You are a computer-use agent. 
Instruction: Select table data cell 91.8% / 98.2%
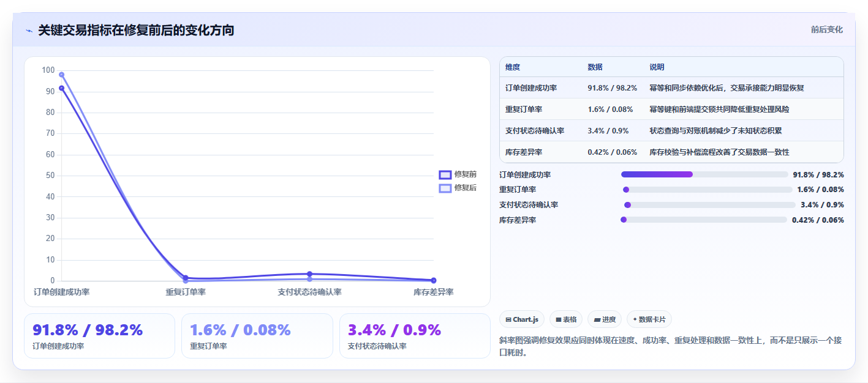click(613, 88)
